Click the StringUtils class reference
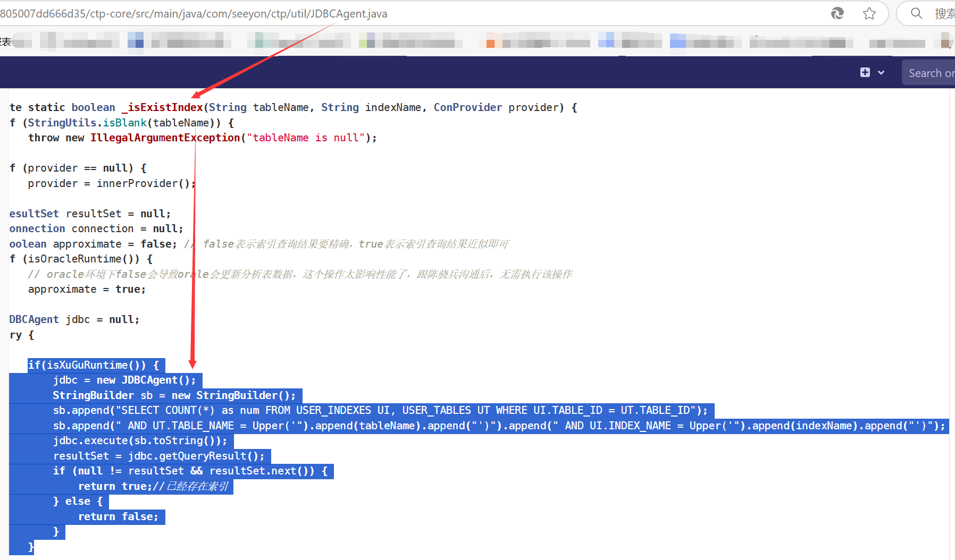955x560 pixels. tap(62, 123)
